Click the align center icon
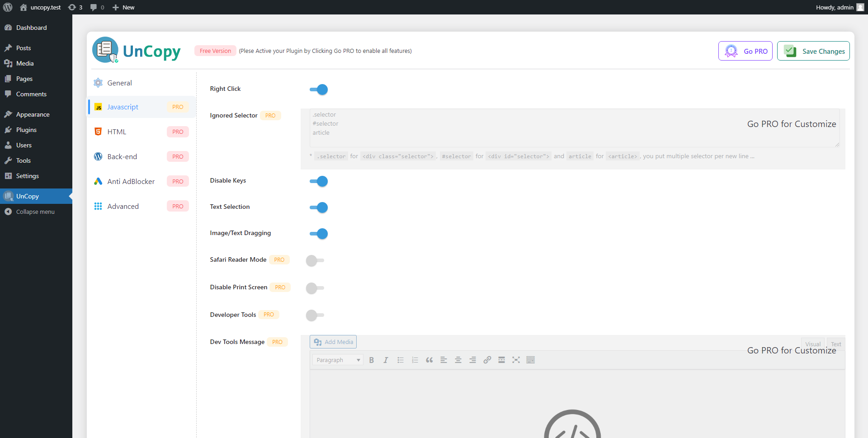 tap(458, 360)
